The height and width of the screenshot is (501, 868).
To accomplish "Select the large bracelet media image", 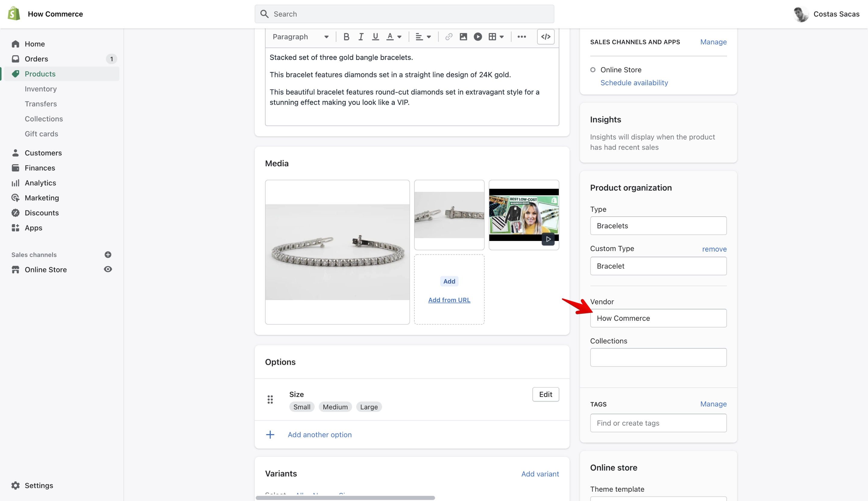I will pos(337,252).
